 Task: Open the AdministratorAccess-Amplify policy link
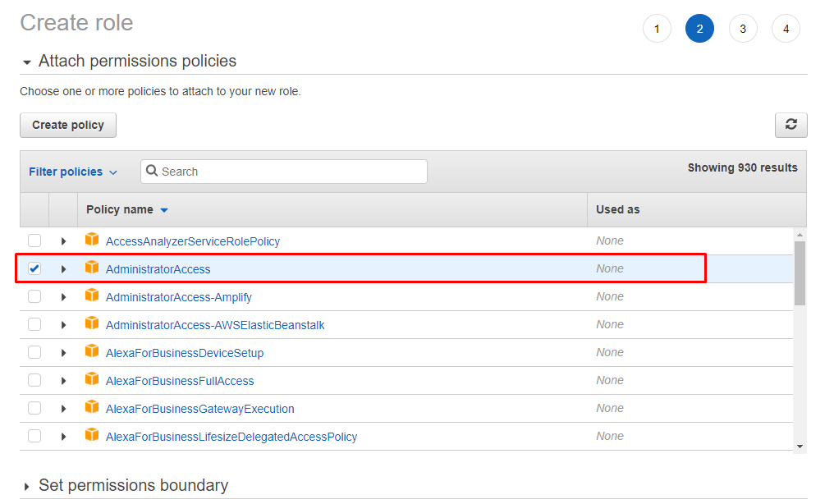[178, 297]
